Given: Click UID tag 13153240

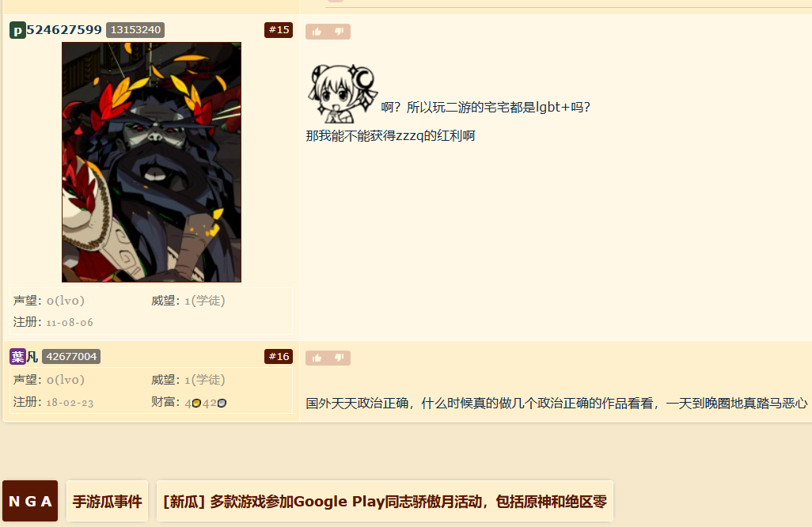Looking at the screenshot, I should [135, 30].
